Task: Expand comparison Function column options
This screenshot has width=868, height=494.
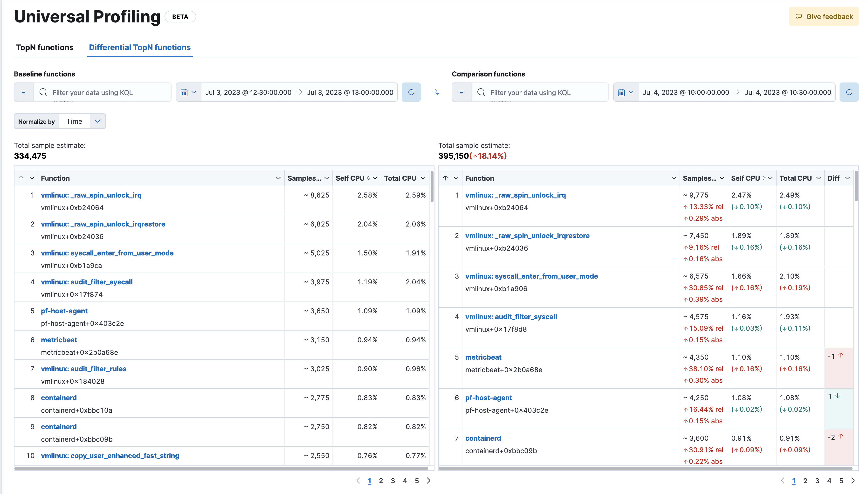Action: 674,178
